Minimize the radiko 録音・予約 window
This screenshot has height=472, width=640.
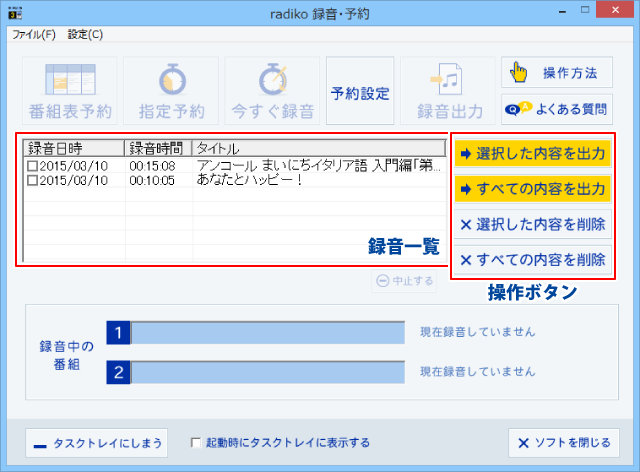pos(562,11)
